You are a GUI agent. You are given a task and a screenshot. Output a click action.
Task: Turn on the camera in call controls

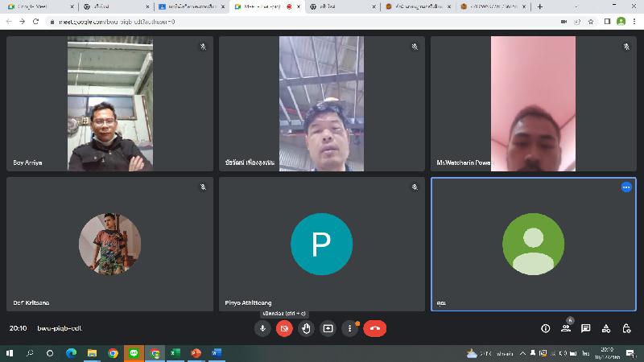click(284, 328)
